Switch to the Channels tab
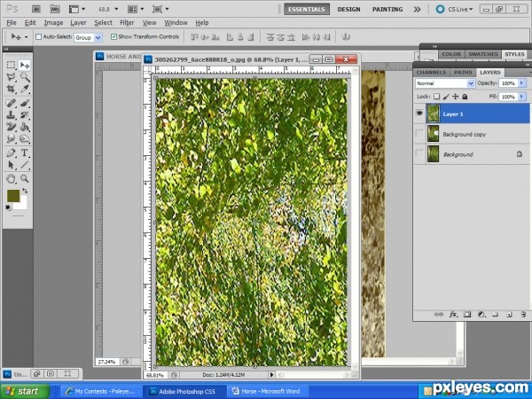Image resolution: width=532 pixels, height=399 pixels. point(431,73)
